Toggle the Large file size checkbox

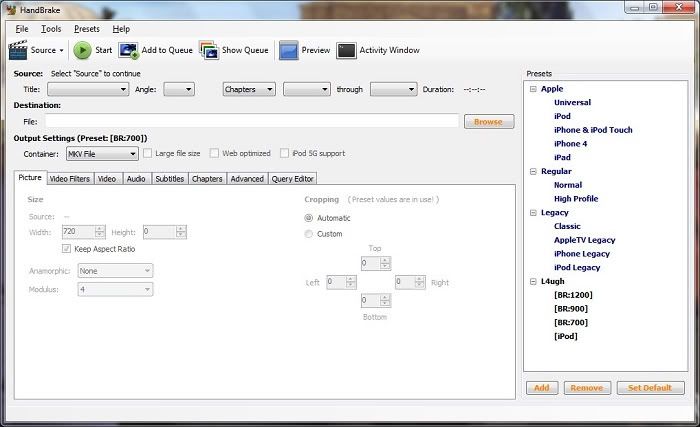point(147,153)
